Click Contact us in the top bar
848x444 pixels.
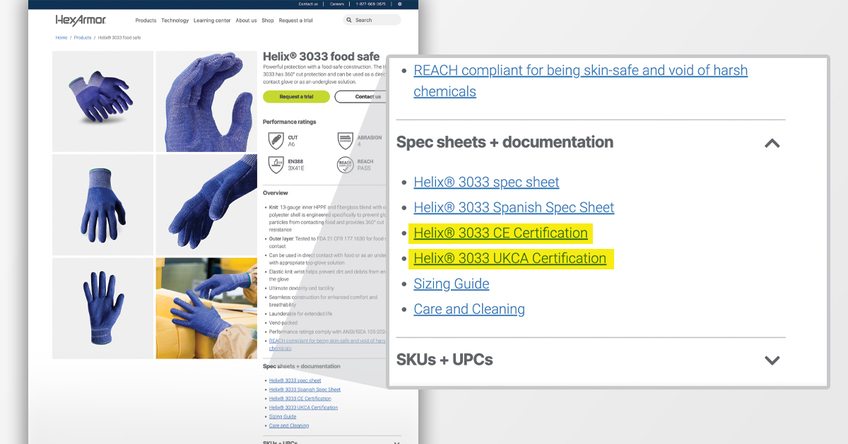(x=308, y=4)
